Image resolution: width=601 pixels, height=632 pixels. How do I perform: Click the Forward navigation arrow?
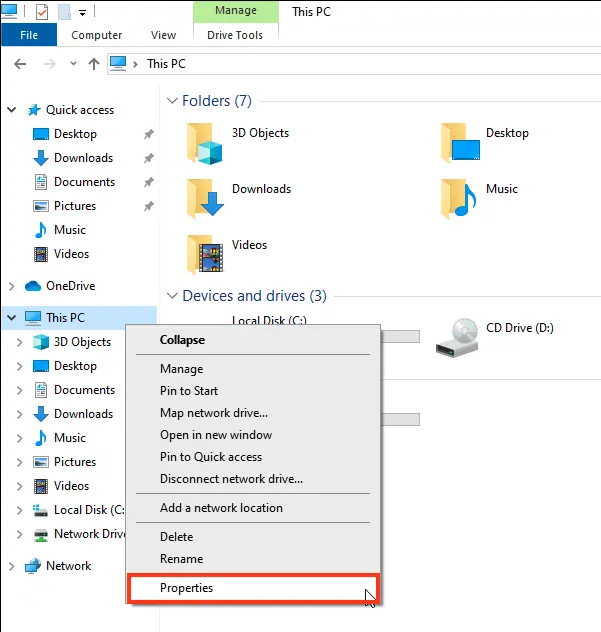49,64
